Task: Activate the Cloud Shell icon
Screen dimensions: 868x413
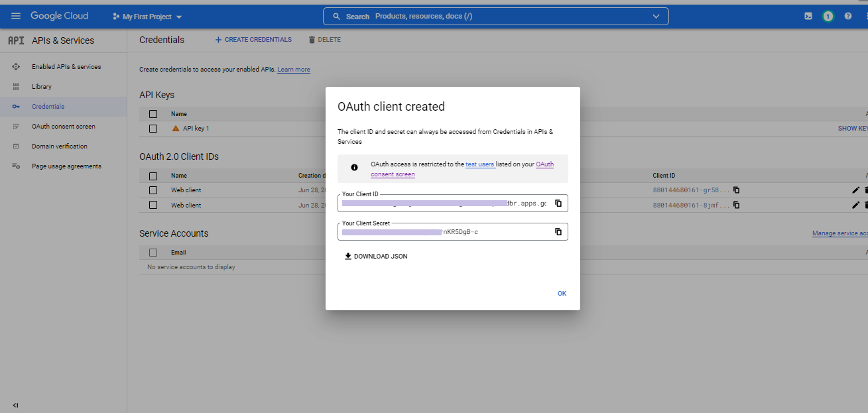Action: [808, 17]
